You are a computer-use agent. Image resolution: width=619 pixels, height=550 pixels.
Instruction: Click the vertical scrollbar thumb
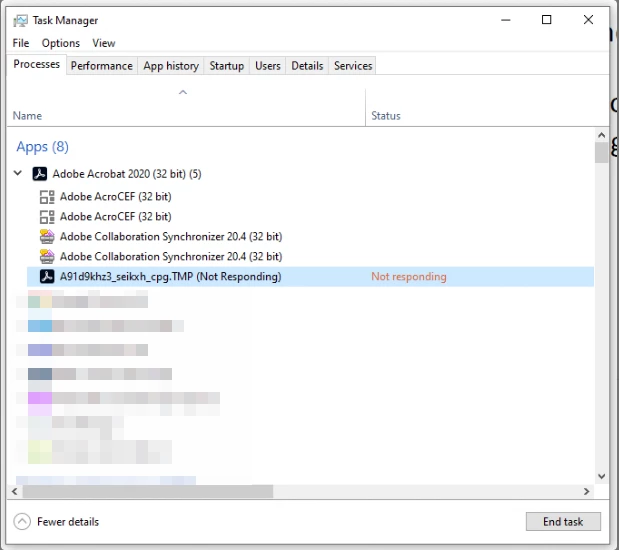pyautogui.click(x=601, y=152)
